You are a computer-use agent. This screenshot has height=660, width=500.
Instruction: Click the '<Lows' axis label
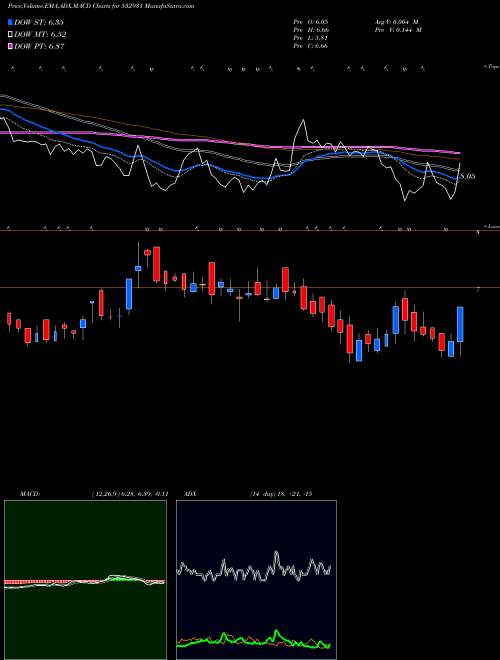492,226
